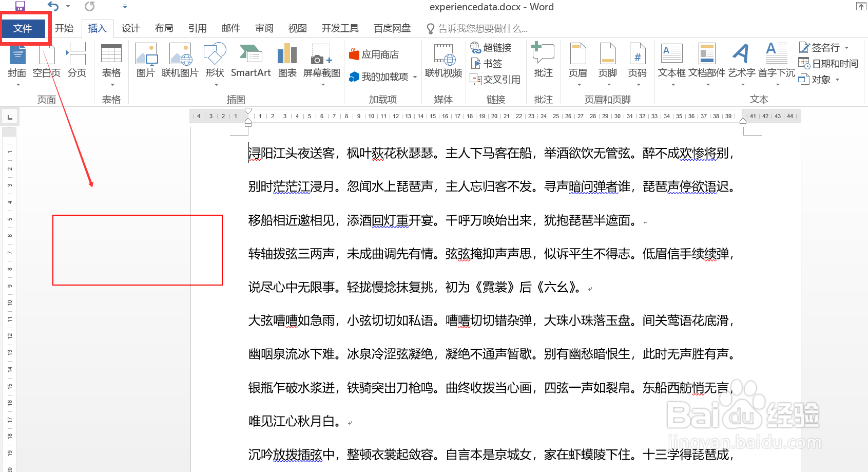This screenshot has height=472, width=868.
Task: Switch to the 视图 tab
Action: [297, 28]
